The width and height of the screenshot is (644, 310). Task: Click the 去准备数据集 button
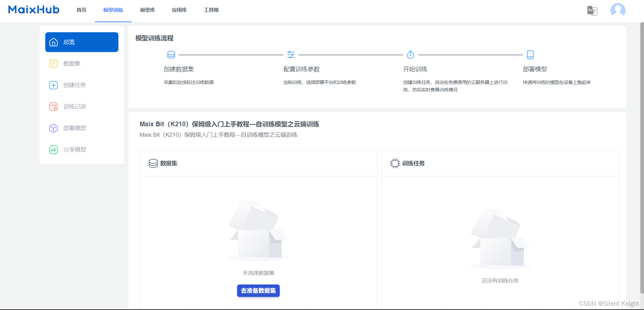258,291
